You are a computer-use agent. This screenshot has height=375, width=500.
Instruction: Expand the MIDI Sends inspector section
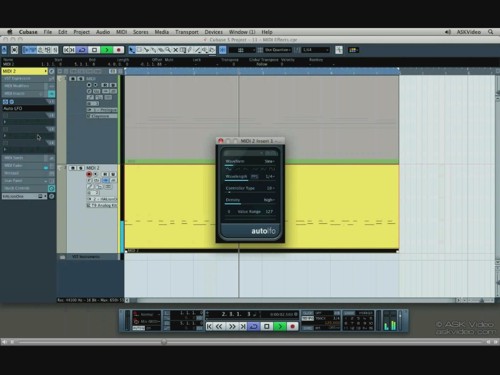28,158
